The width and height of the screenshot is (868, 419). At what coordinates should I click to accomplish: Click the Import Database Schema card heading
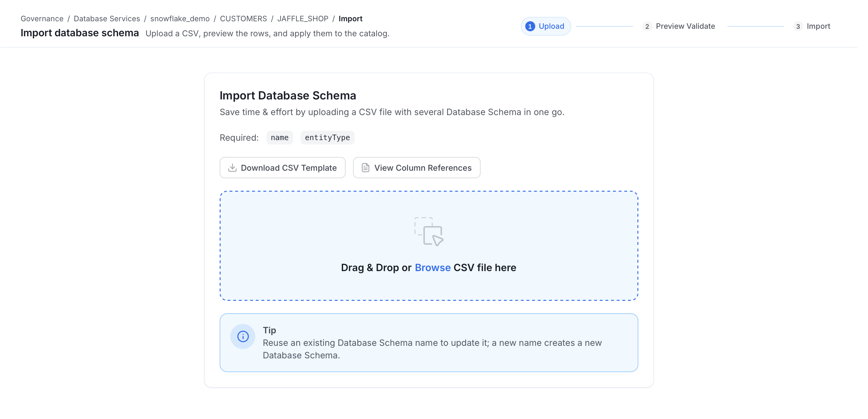coord(288,95)
